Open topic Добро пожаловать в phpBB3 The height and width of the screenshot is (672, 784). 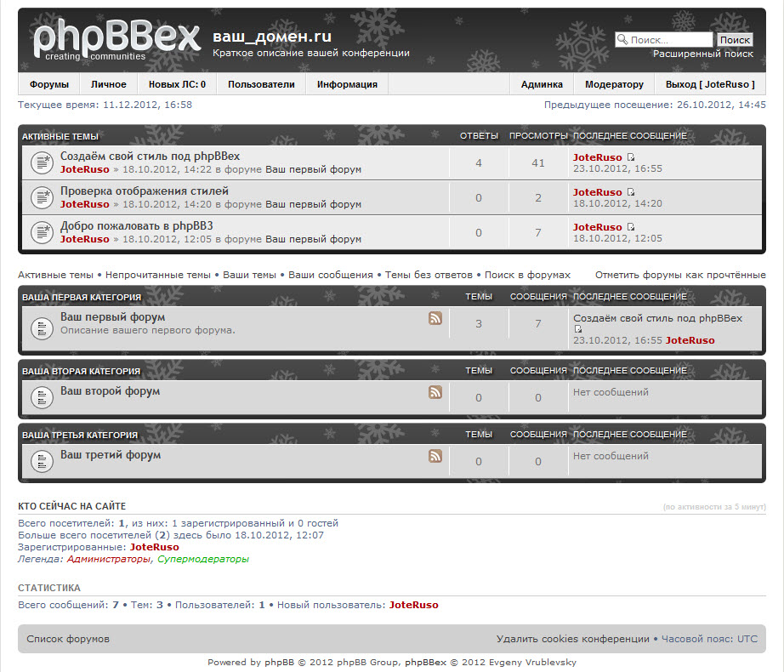tap(137, 226)
